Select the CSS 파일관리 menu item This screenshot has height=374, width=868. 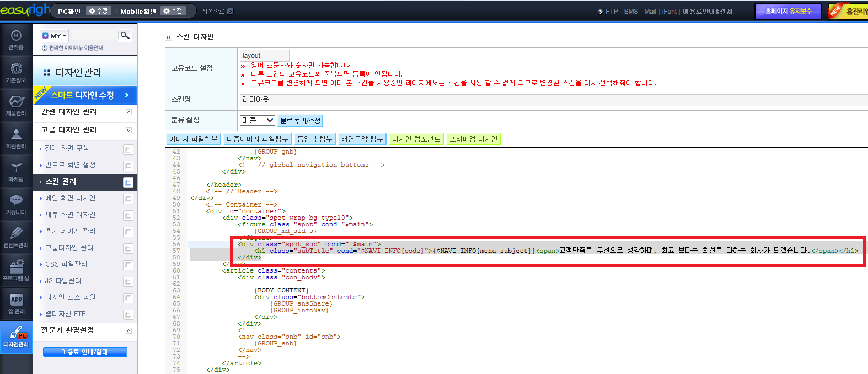(x=66, y=264)
